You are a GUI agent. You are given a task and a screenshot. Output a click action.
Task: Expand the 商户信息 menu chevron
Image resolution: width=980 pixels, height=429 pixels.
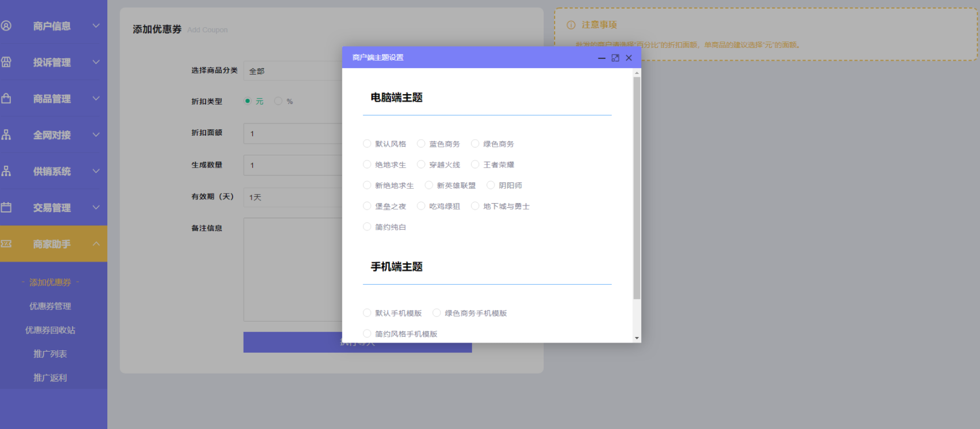pyautogui.click(x=96, y=26)
